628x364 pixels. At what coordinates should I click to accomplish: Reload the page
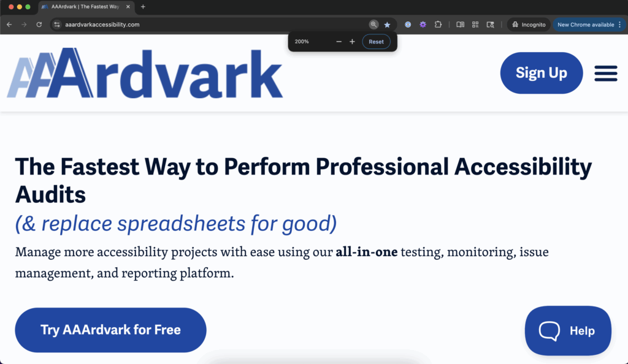39,25
